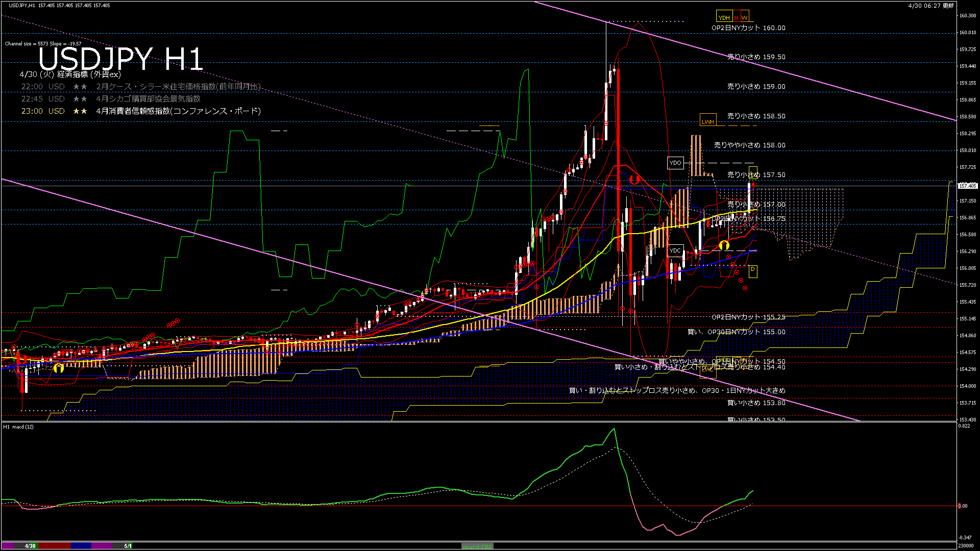
Task: Click the white YDC label box
Action: click(x=675, y=251)
